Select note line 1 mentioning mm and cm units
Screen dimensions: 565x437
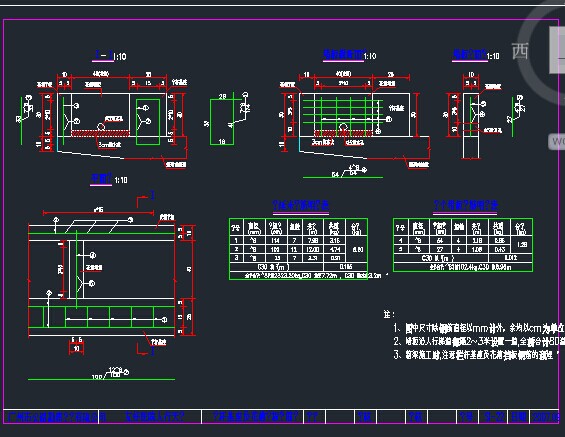click(479, 328)
